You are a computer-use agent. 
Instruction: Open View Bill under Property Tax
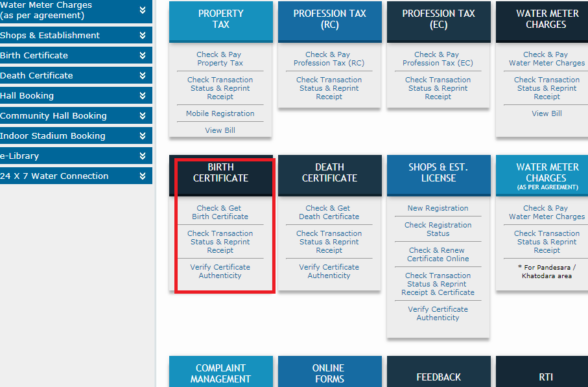point(220,130)
